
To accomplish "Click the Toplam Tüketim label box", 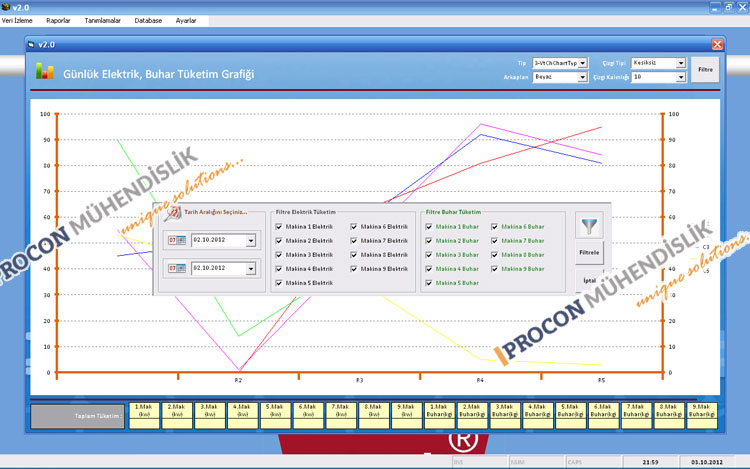I will click(78, 416).
